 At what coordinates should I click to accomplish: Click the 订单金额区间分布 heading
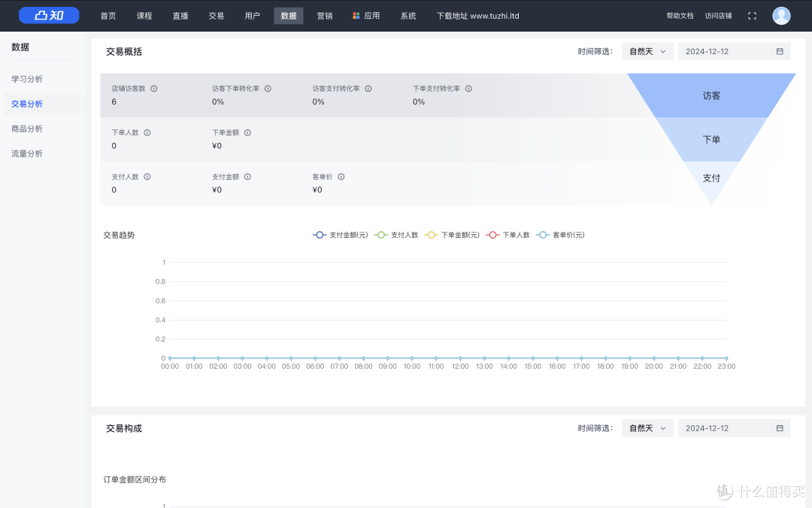[135, 479]
